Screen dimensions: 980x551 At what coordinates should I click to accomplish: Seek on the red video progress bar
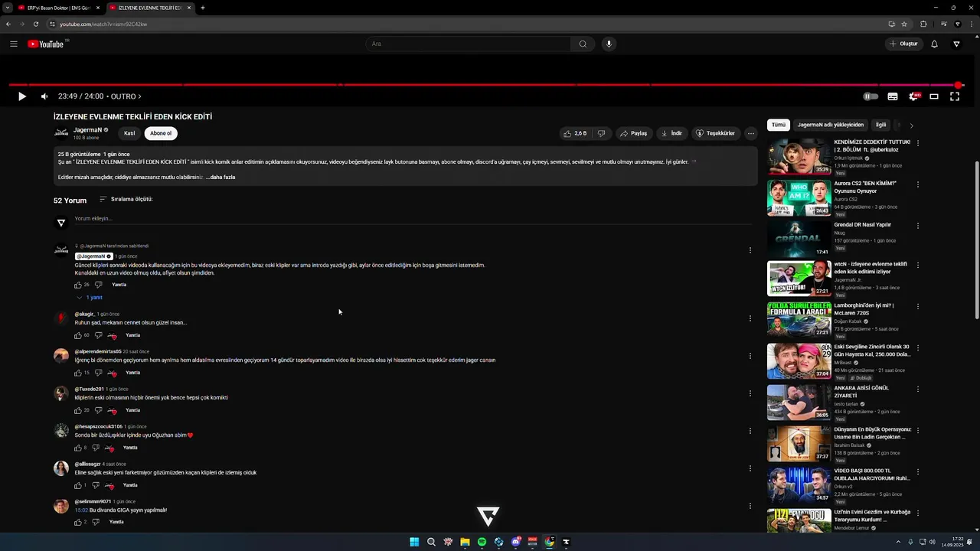[485, 85]
